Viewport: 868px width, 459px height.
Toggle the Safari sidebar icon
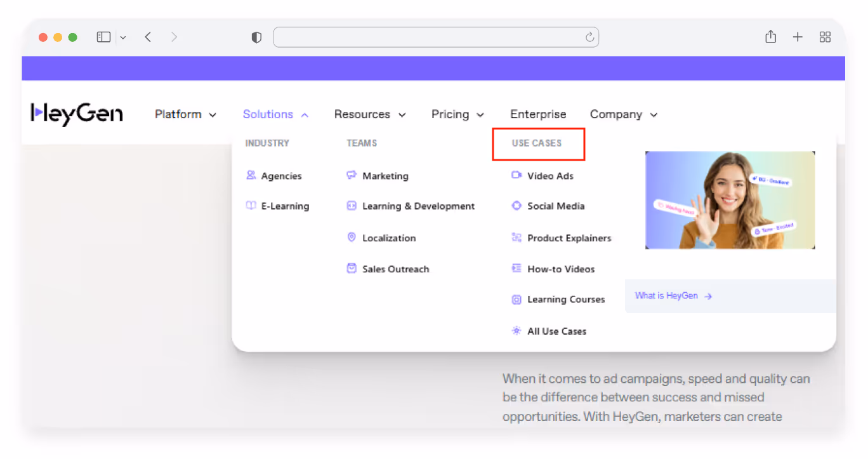[x=103, y=37]
